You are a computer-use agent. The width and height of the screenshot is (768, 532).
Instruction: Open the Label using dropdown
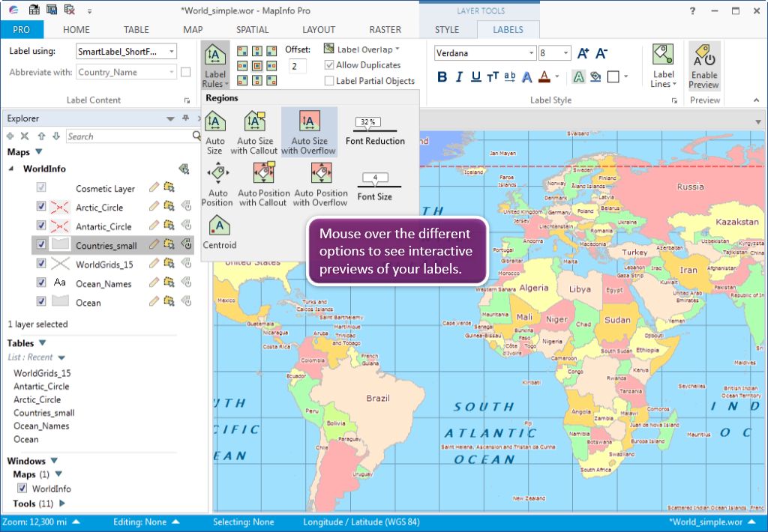[x=172, y=52]
